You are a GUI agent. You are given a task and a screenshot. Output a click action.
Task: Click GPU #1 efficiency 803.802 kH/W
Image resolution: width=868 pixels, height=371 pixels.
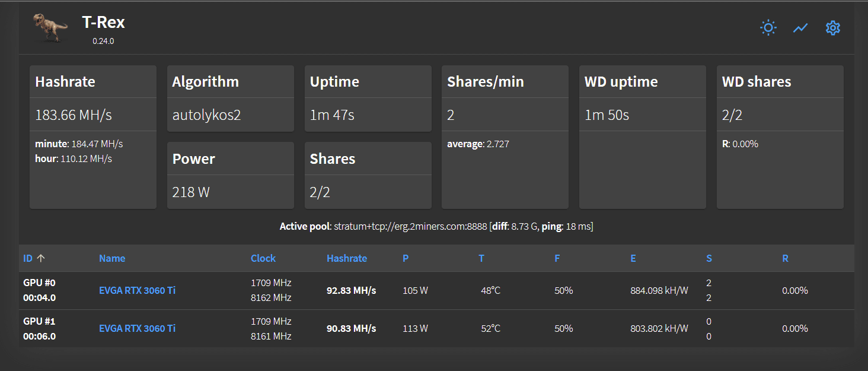[x=659, y=328]
